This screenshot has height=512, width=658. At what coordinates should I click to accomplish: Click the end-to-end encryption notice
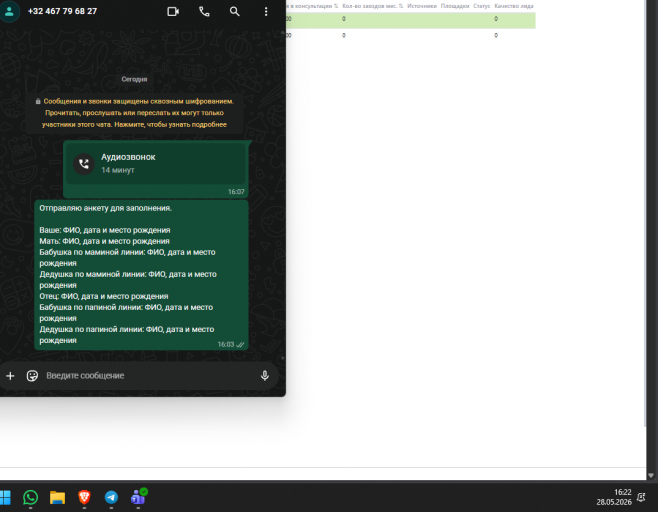pos(134,113)
